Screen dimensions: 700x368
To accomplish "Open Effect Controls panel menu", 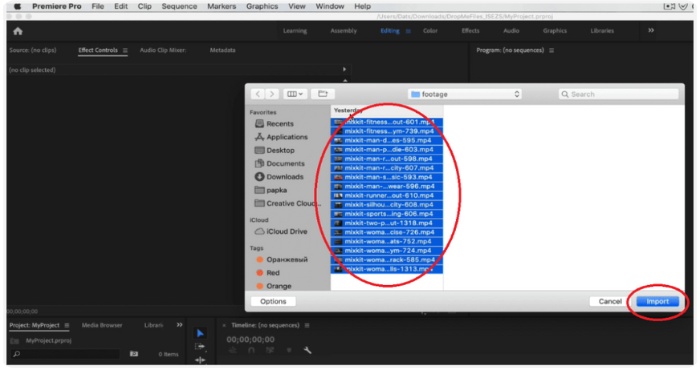I will (125, 50).
